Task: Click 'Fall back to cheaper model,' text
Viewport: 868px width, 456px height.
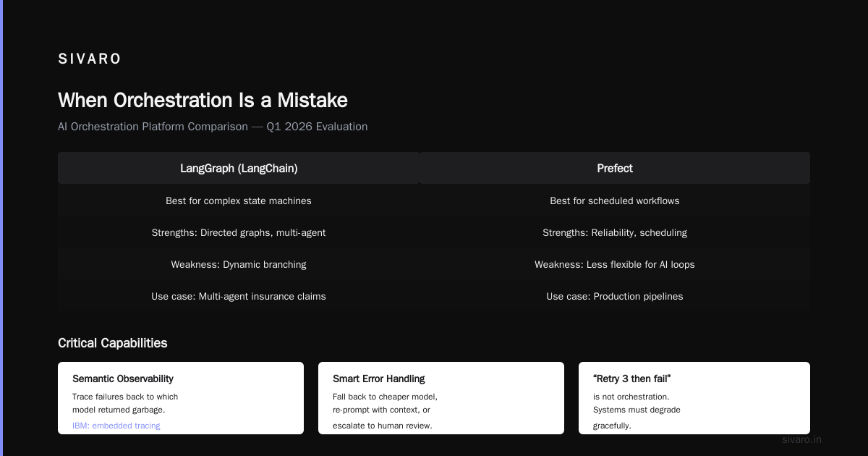Action: (385, 397)
